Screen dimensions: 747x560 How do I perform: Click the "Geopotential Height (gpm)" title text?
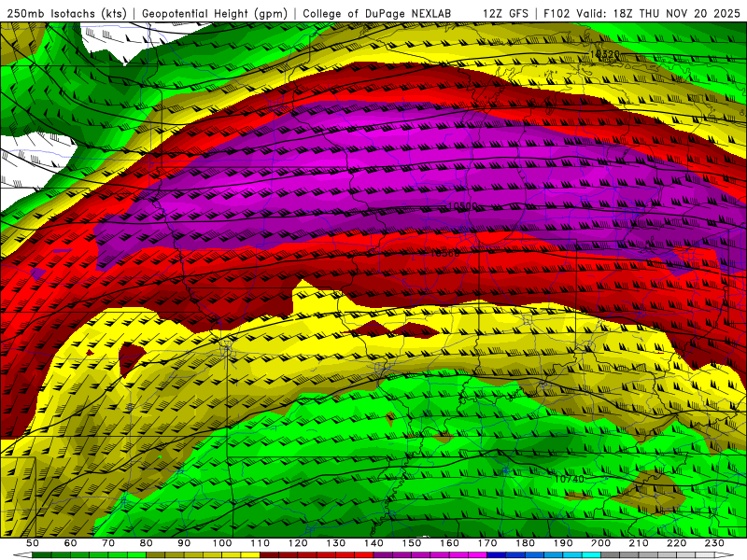point(215,13)
